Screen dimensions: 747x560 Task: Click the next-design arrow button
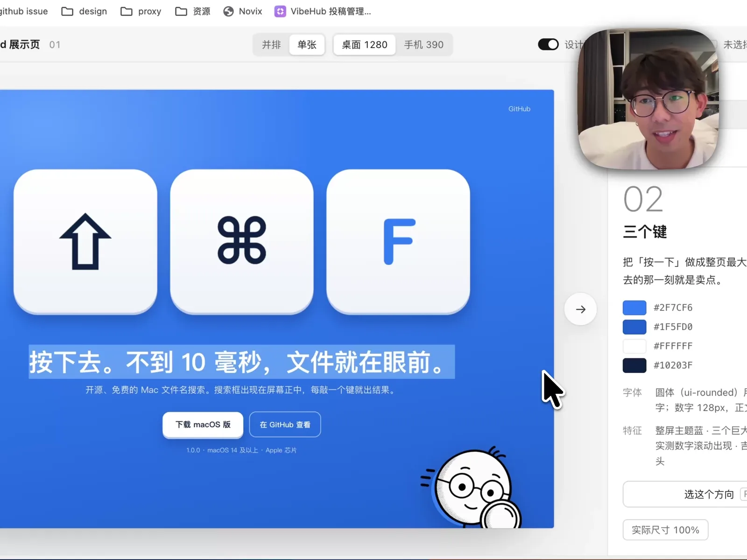point(580,309)
